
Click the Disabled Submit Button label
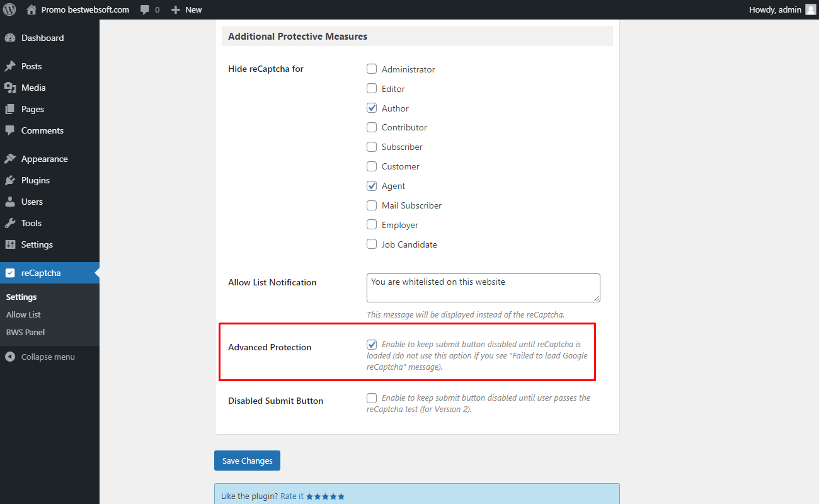point(275,401)
